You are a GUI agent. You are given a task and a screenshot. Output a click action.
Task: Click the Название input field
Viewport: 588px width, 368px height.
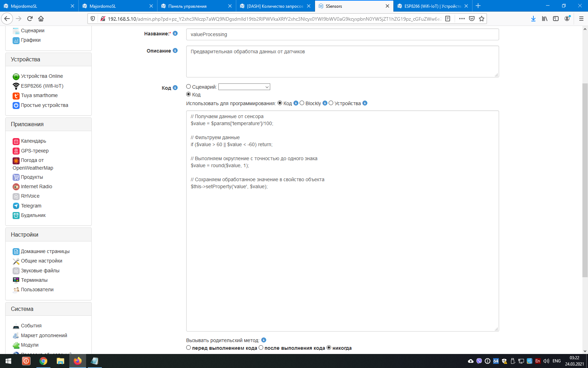(x=342, y=34)
